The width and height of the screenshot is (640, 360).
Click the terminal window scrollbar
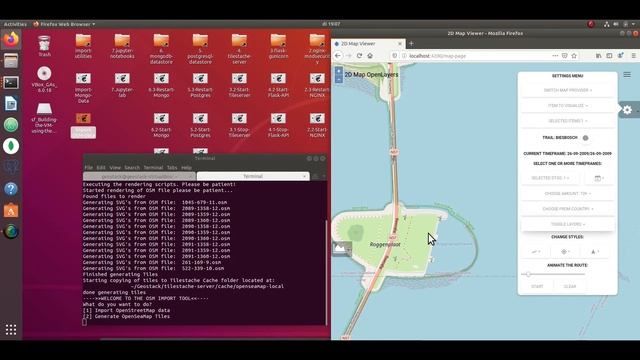(327, 272)
